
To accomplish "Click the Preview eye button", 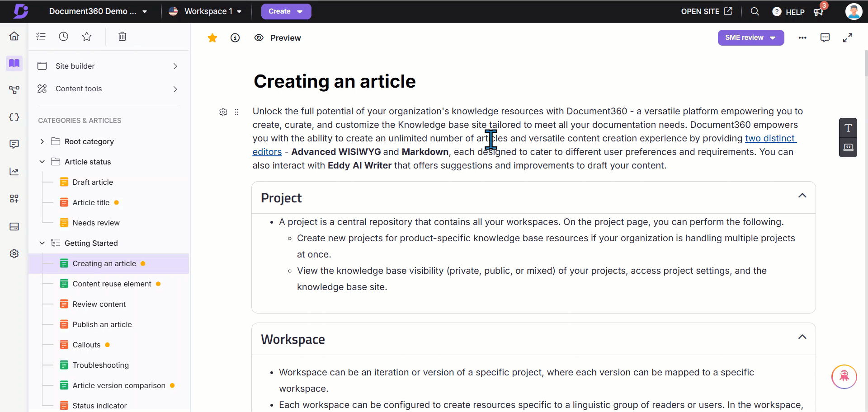I will click(278, 38).
